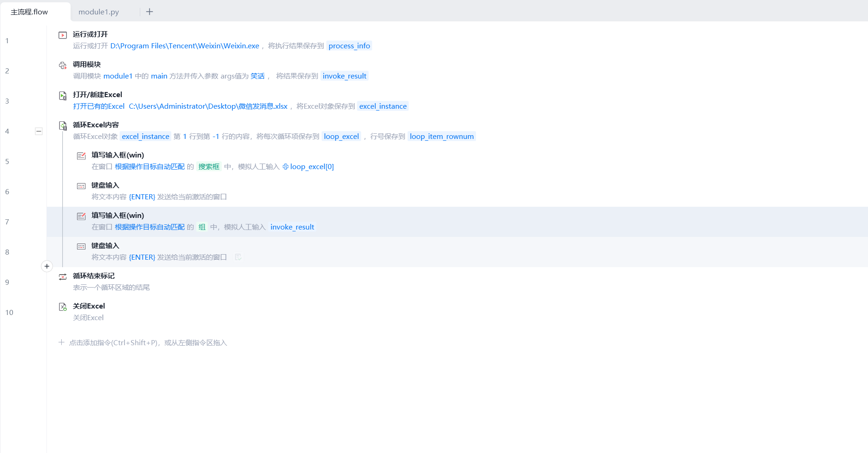Click line number 10 in the gutter
The image size is (868, 453).
coord(9,313)
